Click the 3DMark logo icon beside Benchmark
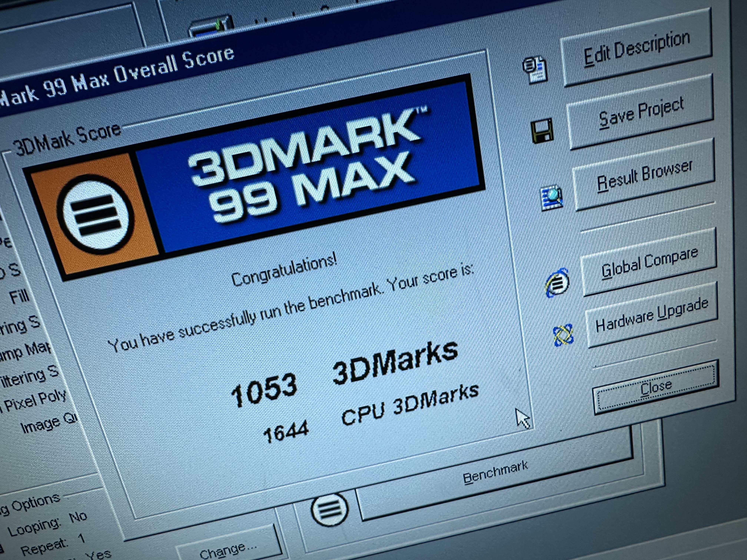The height and width of the screenshot is (560, 747). [329, 509]
